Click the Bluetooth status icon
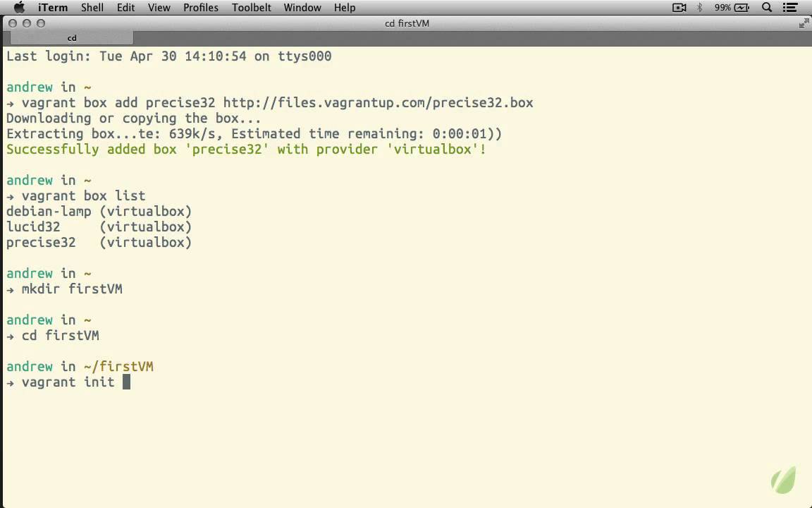 tap(700, 8)
